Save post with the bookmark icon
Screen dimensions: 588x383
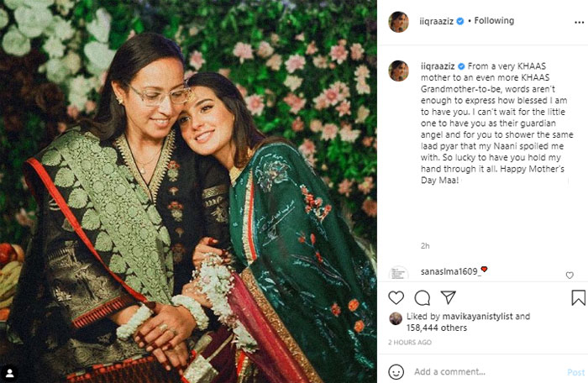[578, 297]
